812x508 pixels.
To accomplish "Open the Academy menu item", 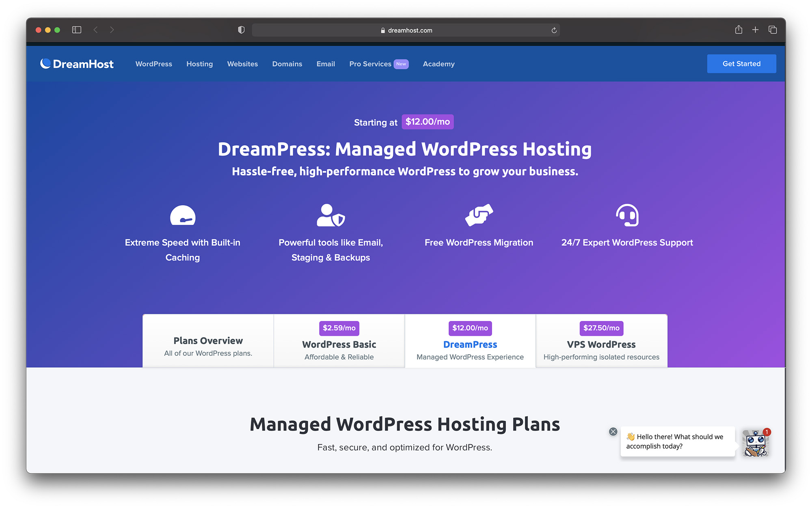I will coord(438,64).
